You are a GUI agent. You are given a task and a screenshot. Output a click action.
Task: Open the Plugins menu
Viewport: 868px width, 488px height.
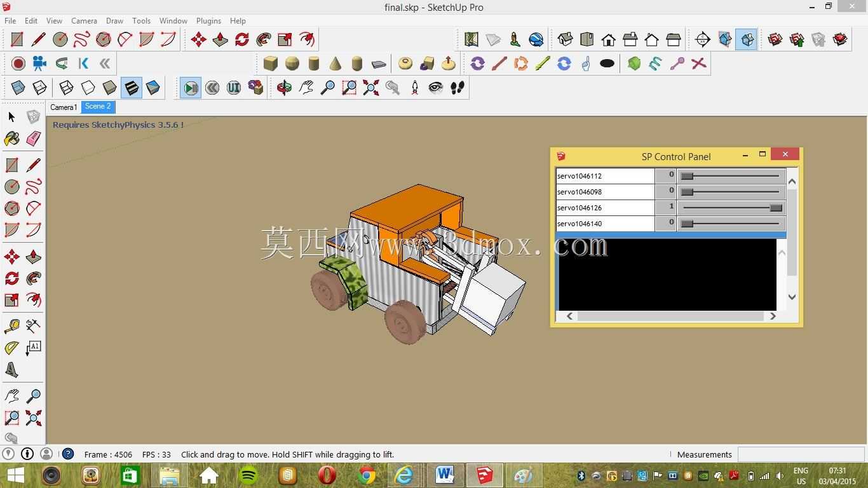208,21
